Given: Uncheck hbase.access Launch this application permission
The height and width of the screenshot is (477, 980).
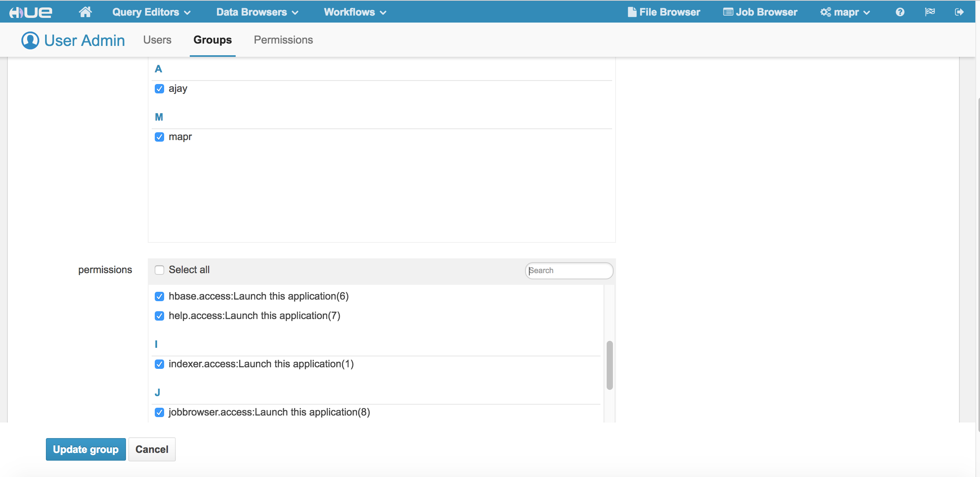Looking at the screenshot, I should click(159, 296).
